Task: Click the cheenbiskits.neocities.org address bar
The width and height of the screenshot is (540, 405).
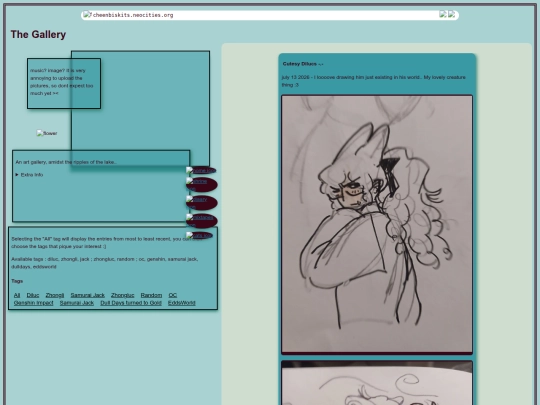Action: (270, 15)
